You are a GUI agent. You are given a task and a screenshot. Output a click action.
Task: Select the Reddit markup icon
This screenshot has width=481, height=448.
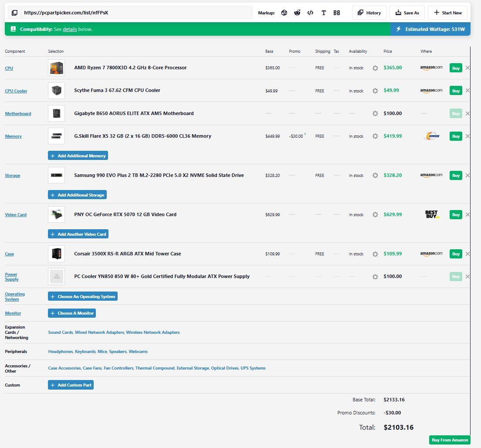point(297,13)
